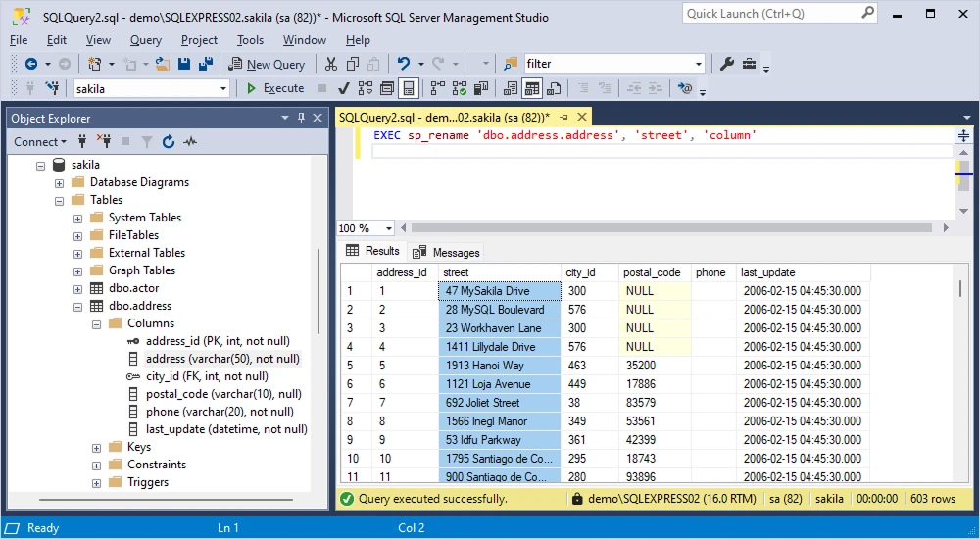Click the editor split handle icon
This screenshot has width=980, height=539.
click(x=963, y=135)
